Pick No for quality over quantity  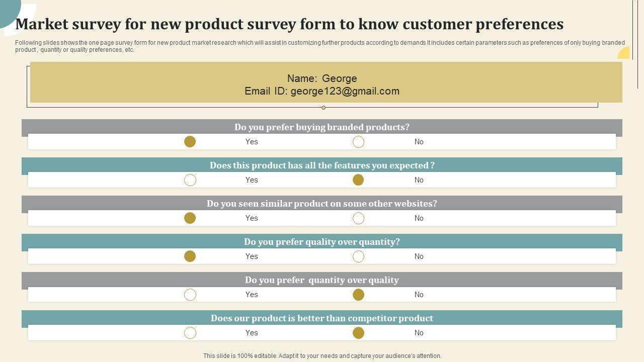click(358, 256)
